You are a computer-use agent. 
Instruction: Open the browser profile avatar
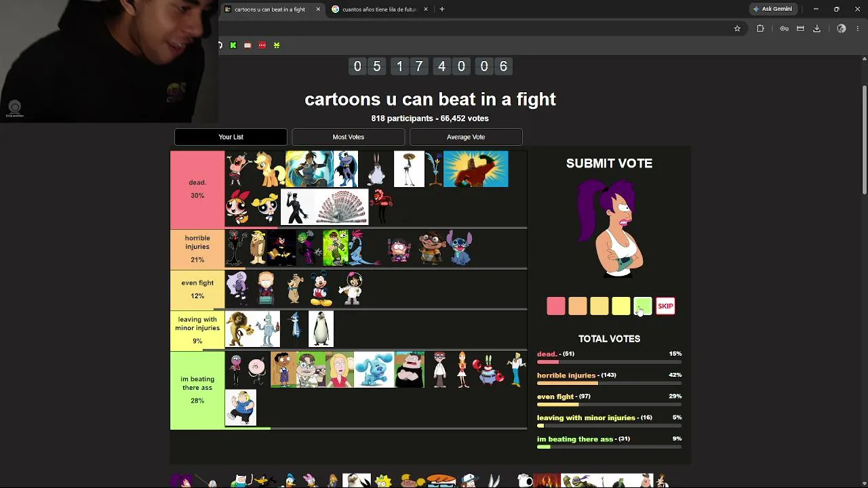coord(842,28)
